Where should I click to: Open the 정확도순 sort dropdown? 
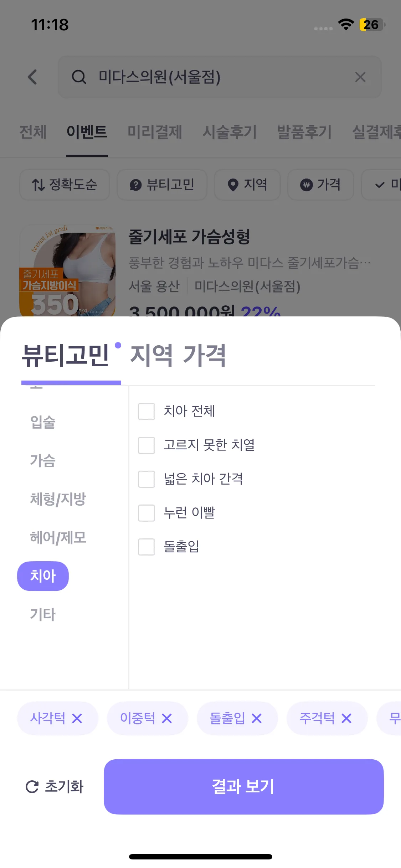[65, 185]
